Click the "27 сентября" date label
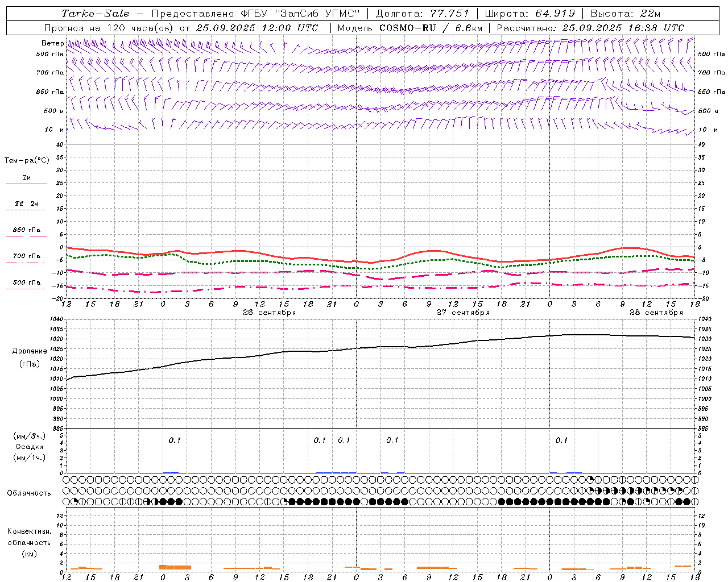This screenshot has width=728, height=582. click(x=463, y=313)
